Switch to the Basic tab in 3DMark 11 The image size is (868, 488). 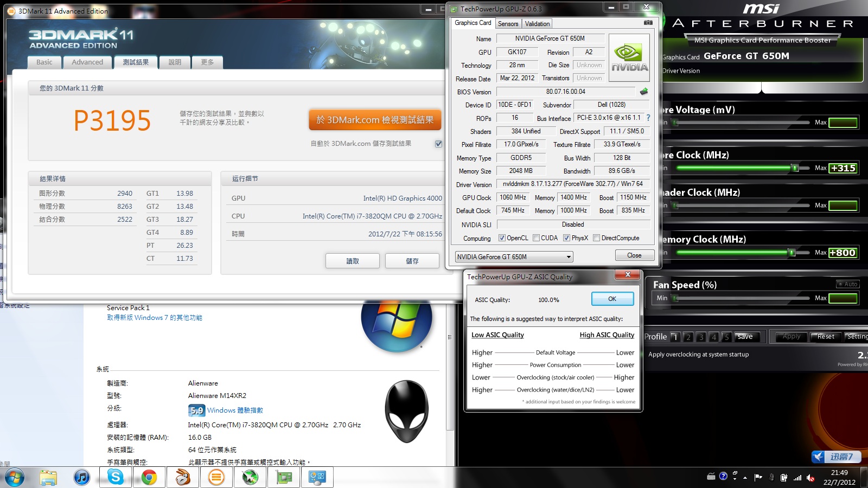[44, 62]
